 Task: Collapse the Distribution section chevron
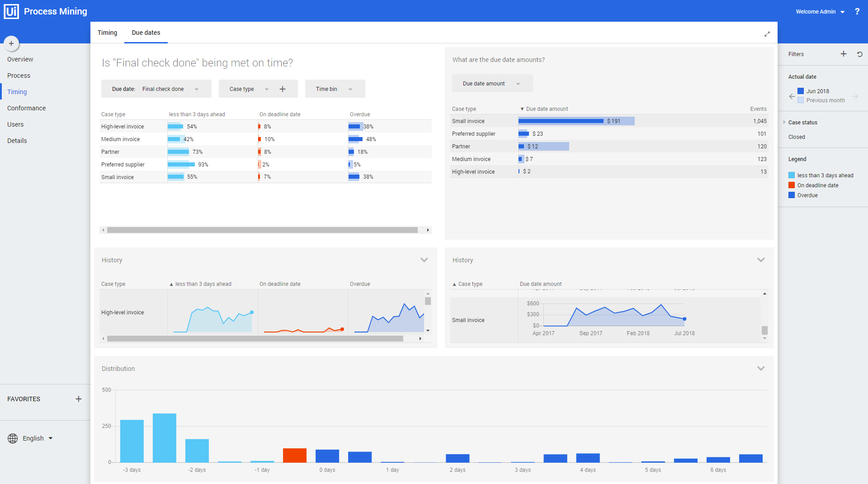(x=761, y=369)
